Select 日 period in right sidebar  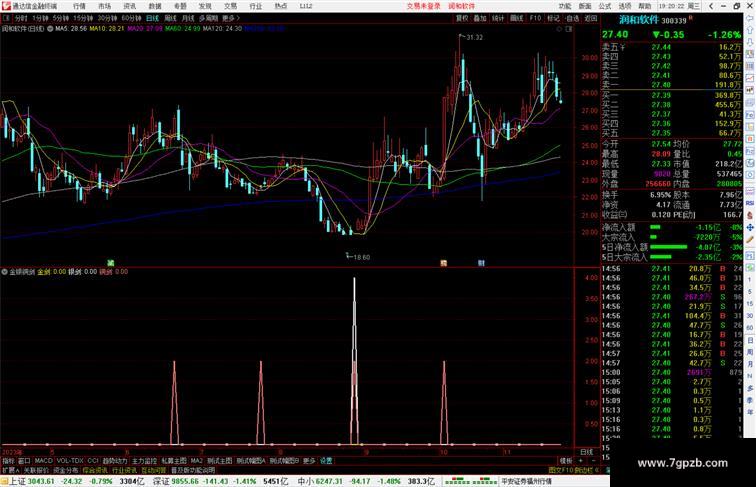pyautogui.click(x=750, y=340)
